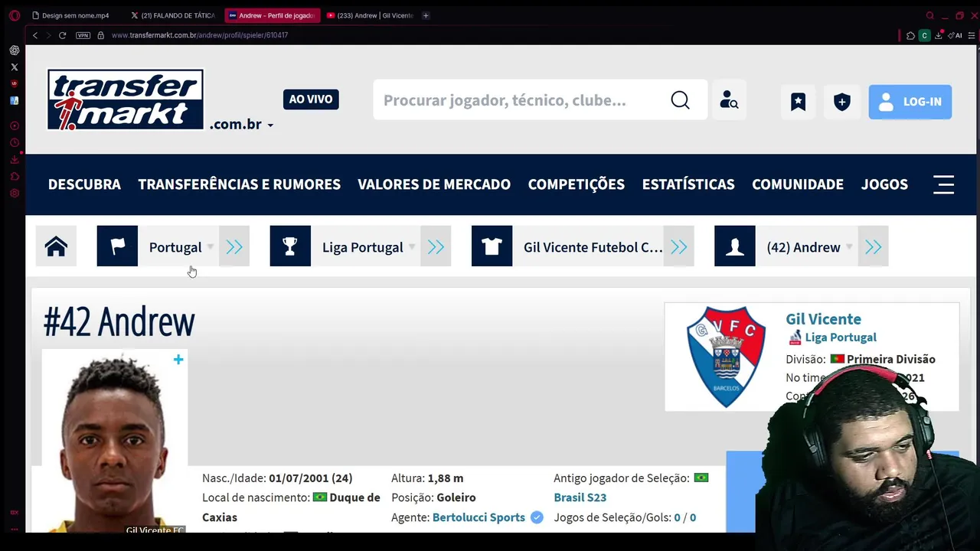Click the site security padlock icon
980x551 pixels.
[100, 35]
